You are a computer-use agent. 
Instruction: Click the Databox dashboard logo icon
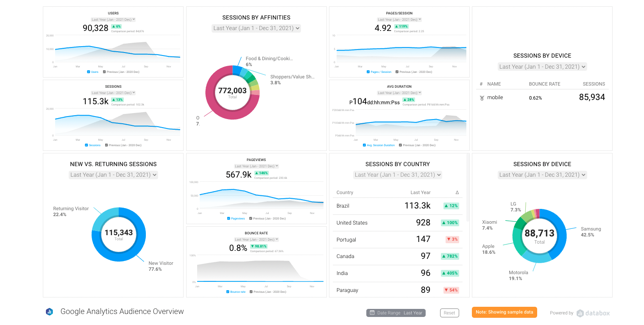point(50,312)
